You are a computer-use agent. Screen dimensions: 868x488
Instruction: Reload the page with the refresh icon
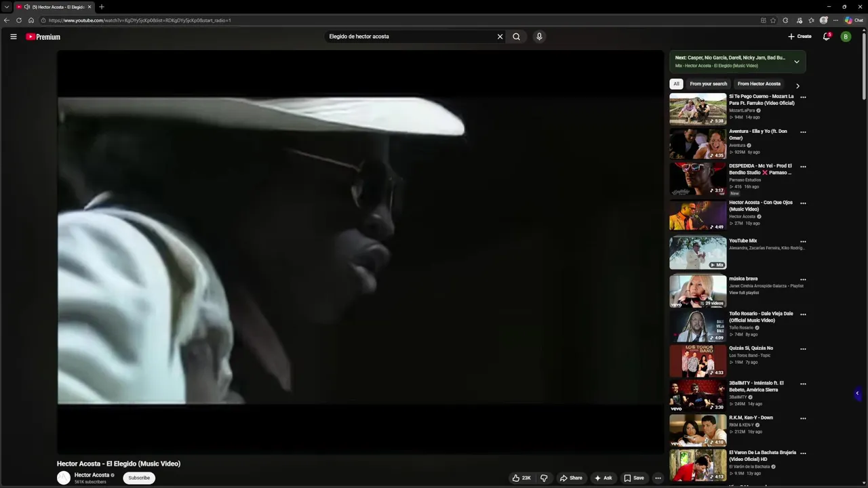click(x=19, y=20)
